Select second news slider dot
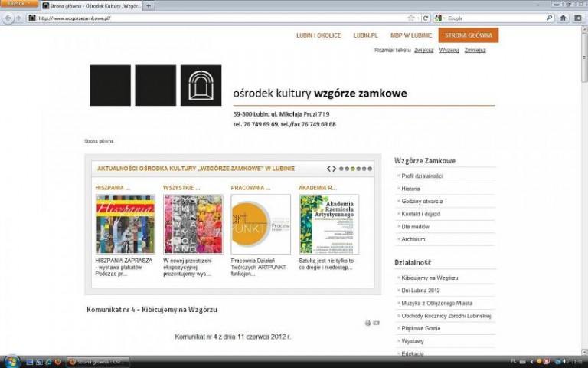The image size is (588, 368). 347,169
